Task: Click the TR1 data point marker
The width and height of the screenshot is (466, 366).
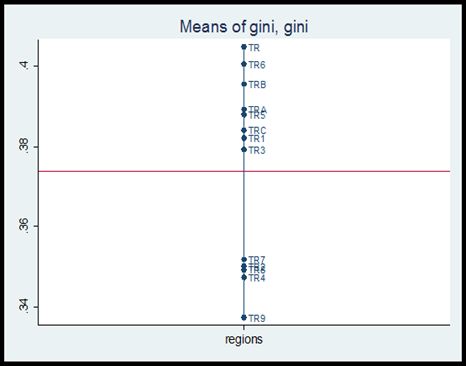Action: 244,138
